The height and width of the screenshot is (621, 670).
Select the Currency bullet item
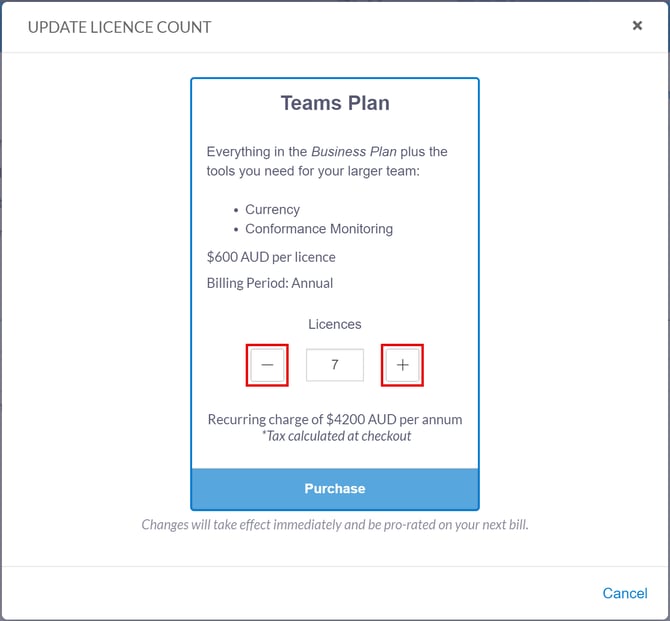(272, 209)
